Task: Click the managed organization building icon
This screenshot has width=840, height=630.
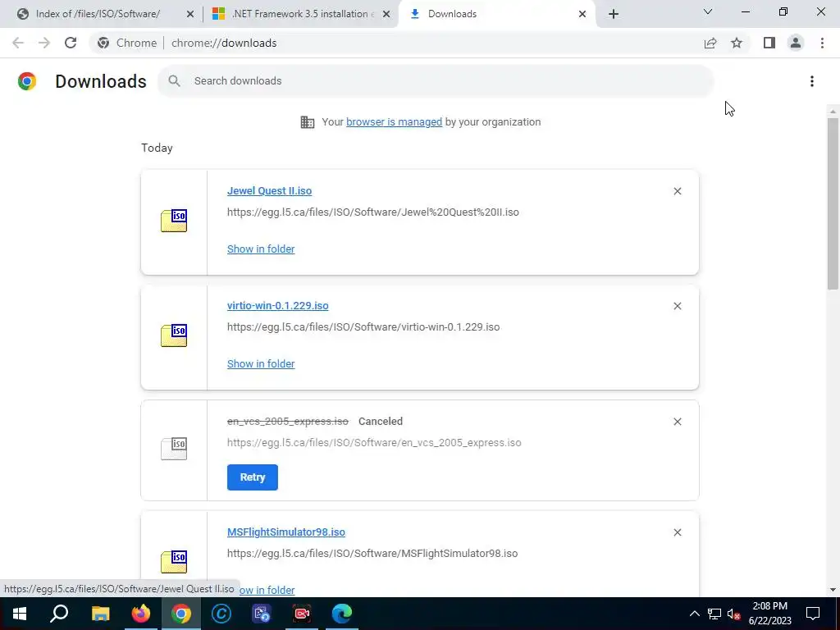Action: pyautogui.click(x=308, y=122)
